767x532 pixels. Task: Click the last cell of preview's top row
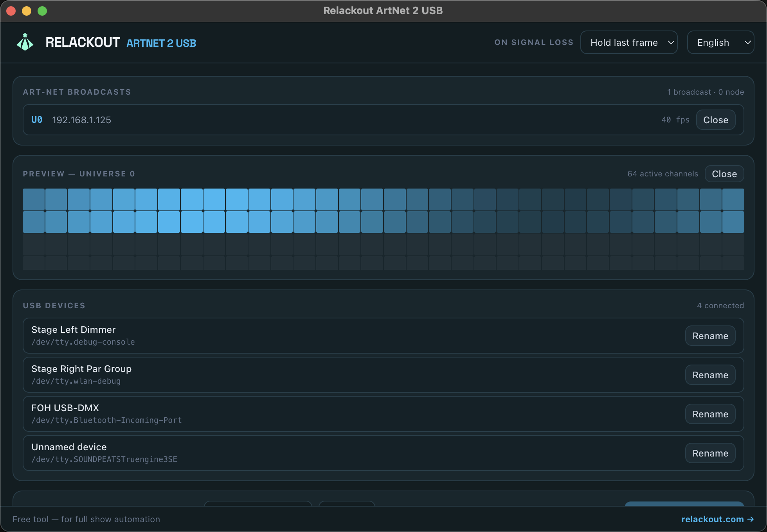pos(733,199)
